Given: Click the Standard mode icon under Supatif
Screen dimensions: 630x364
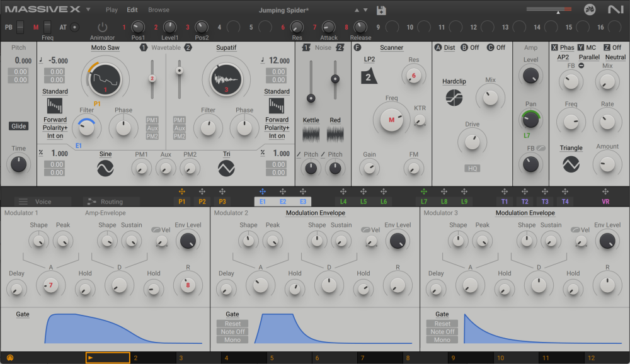Looking at the screenshot, I should point(277,106).
